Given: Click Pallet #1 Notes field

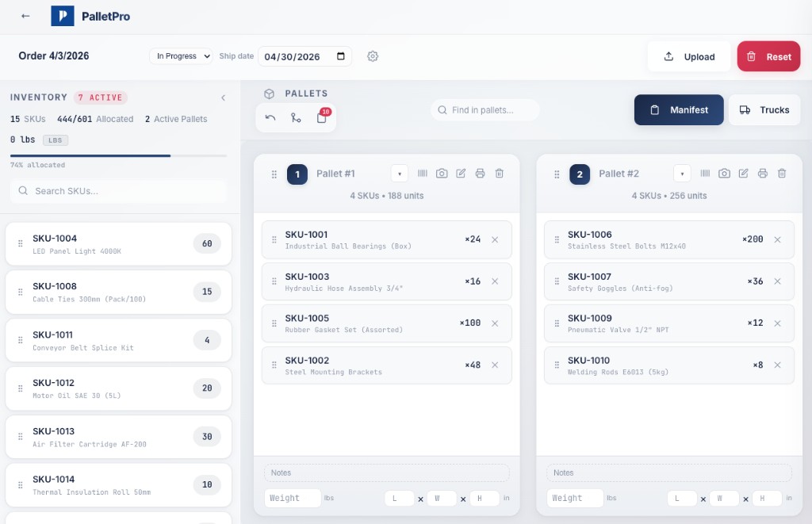Looking at the screenshot, I should coord(386,472).
